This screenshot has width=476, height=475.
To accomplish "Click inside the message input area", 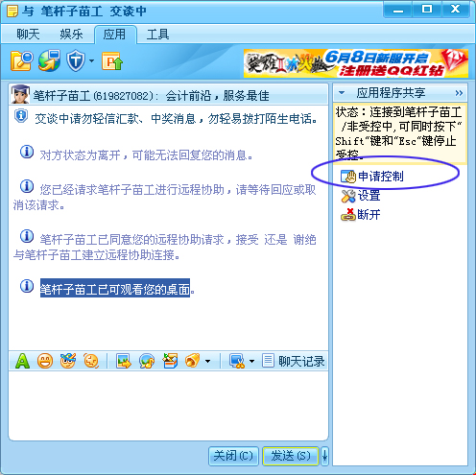I will pyautogui.click(x=168, y=405).
